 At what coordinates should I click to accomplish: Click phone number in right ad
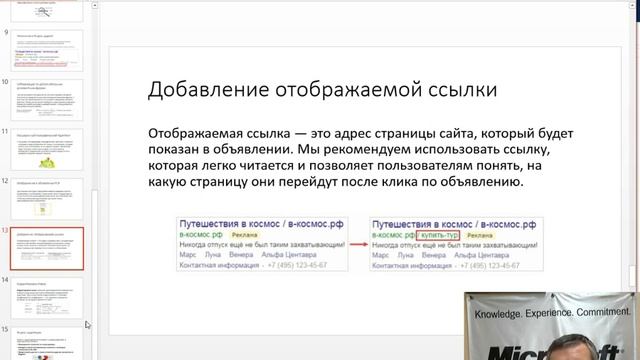point(490,266)
